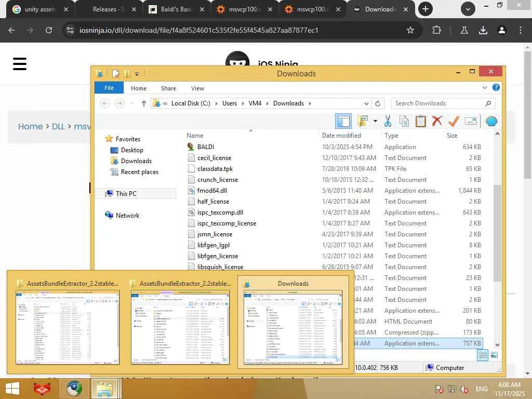The height and width of the screenshot is (399, 532).
Task: Click the blue shell icon in toolbar
Action: (491, 121)
